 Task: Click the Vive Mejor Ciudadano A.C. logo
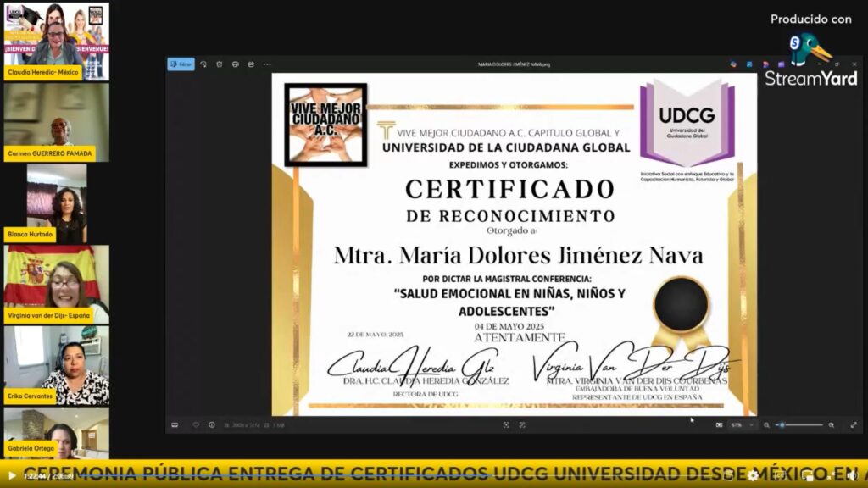[325, 125]
